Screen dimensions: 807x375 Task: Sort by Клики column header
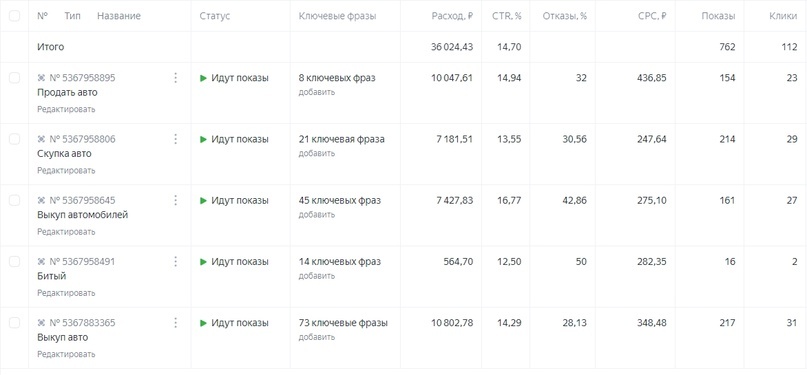point(783,16)
